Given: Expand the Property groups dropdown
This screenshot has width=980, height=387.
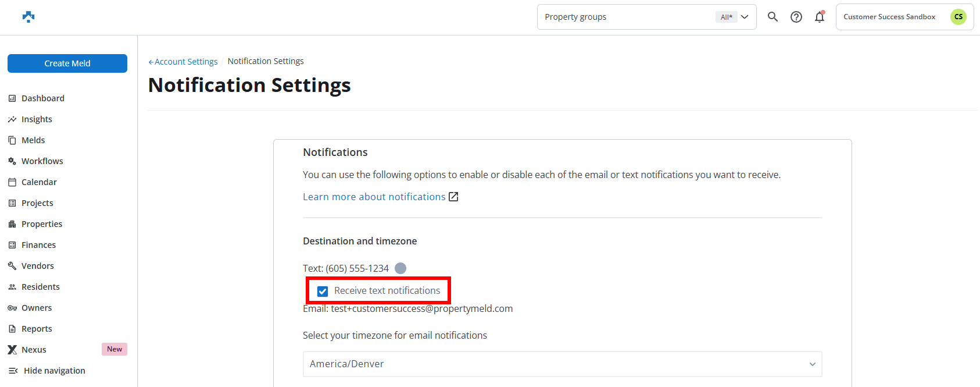Looking at the screenshot, I should (646, 17).
